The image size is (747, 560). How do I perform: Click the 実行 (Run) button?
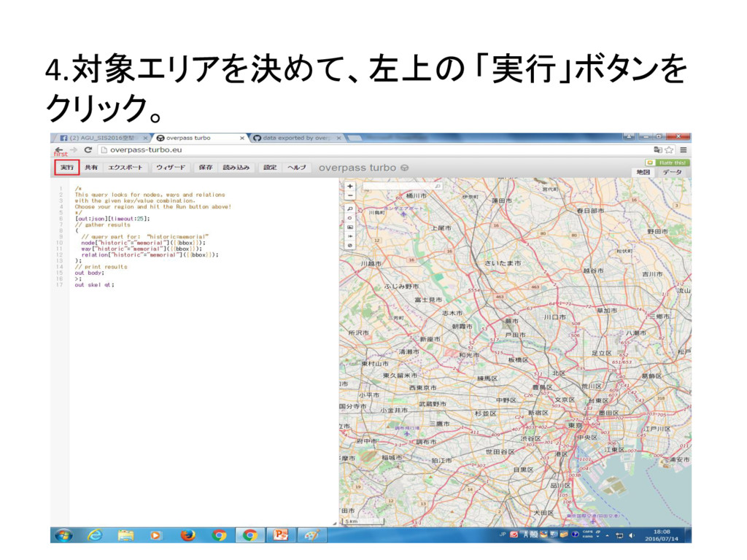66,167
